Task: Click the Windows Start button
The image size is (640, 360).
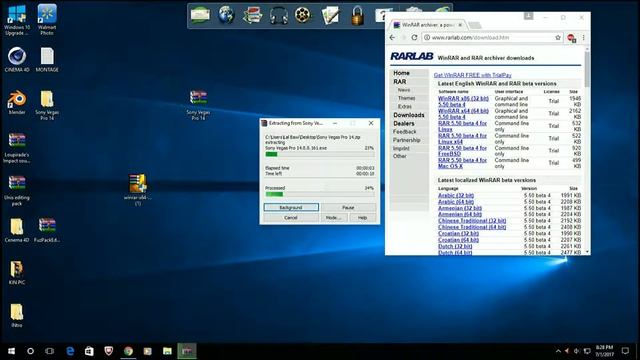Action: (11, 351)
